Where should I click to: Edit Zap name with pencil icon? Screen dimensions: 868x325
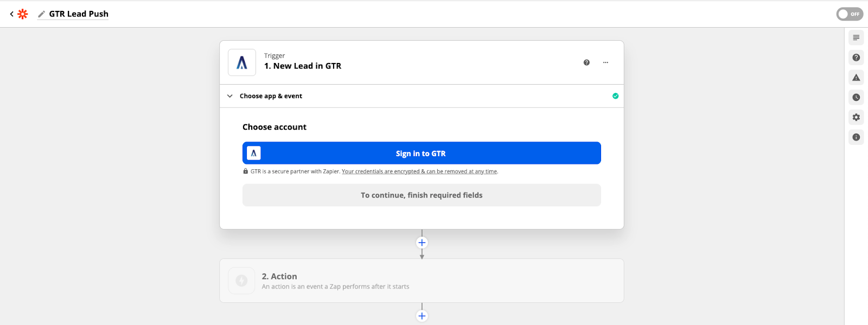(x=41, y=14)
